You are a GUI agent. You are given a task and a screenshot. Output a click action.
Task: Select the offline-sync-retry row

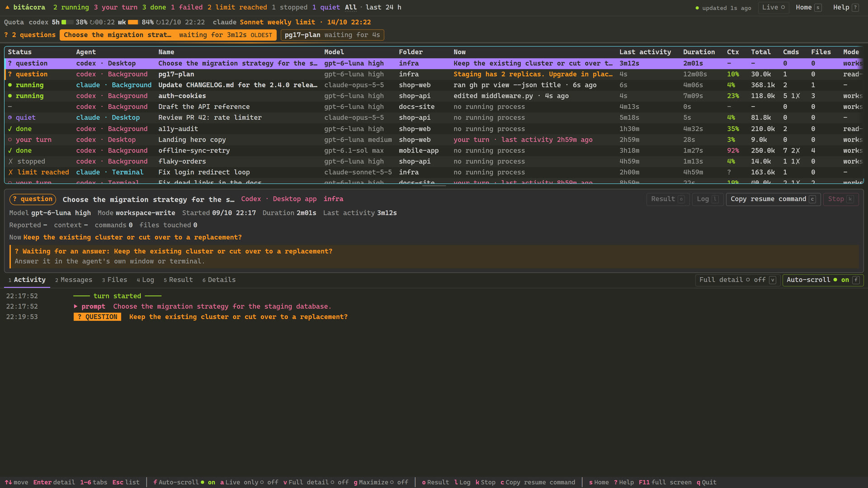click(434, 150)
